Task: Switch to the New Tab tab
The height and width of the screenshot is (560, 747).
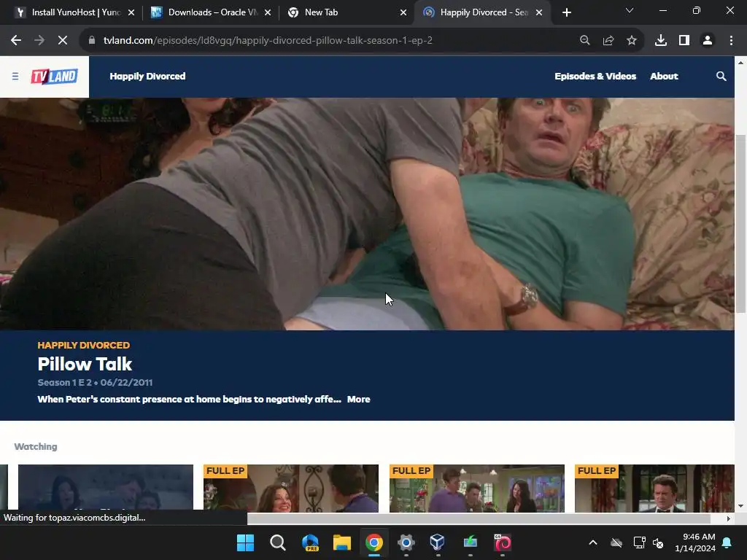Action: (x=347, y=12)
